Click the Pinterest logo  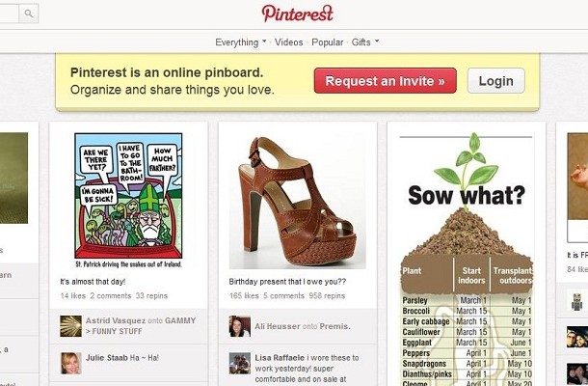298,14
